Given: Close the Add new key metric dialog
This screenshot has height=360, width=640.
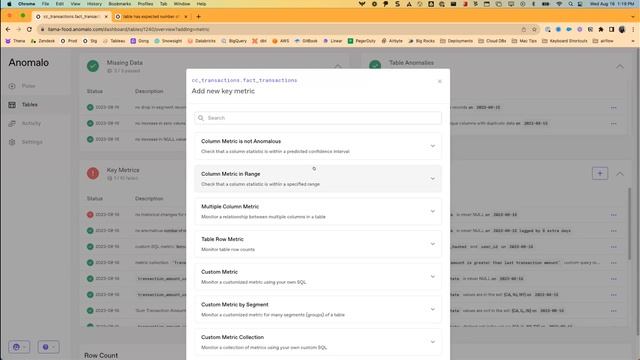Looking at the screenshot, I should 440,81.
